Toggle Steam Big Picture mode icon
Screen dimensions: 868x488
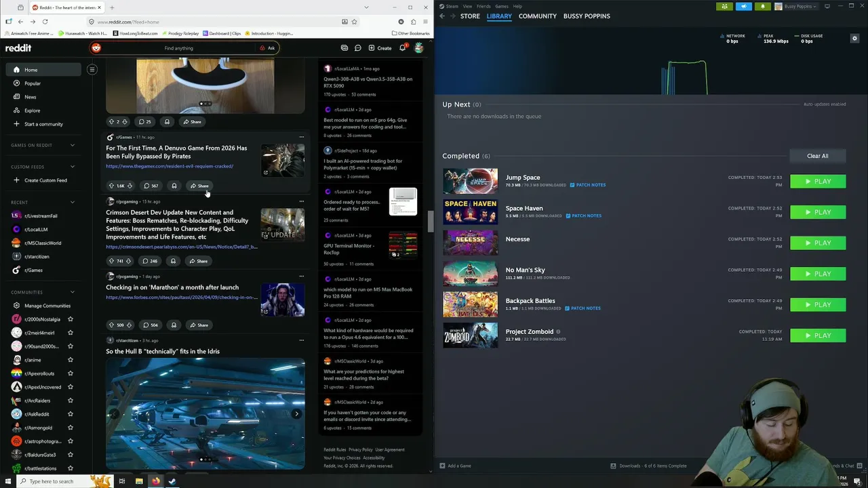pos(827,6)
